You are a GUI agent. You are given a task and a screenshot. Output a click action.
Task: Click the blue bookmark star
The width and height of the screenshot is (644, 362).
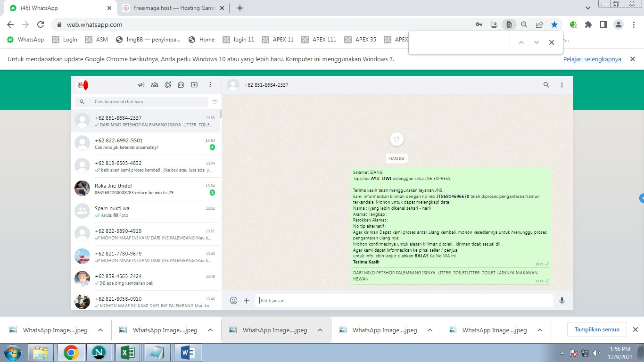(554, 25)
